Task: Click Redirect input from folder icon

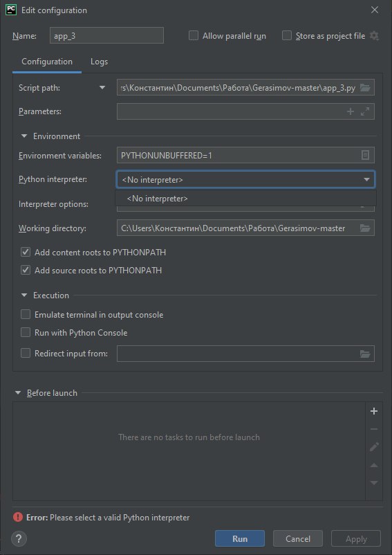Action: 365,354
